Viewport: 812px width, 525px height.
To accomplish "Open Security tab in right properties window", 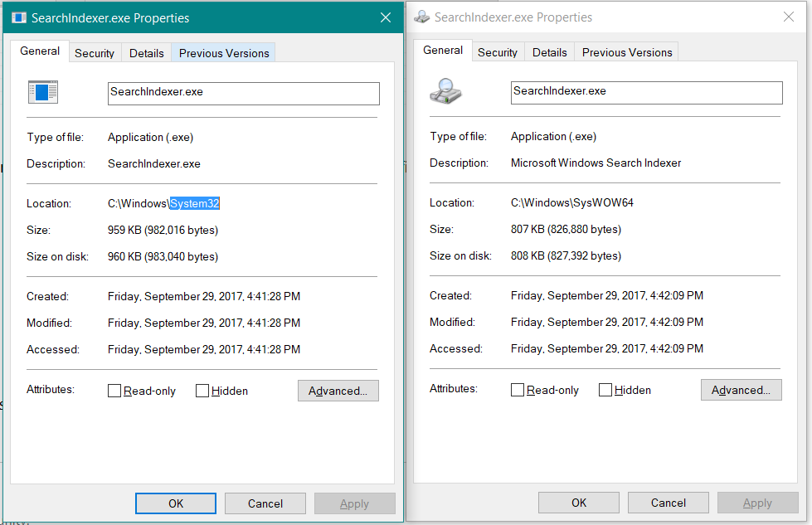I will (x=497, y=52).
